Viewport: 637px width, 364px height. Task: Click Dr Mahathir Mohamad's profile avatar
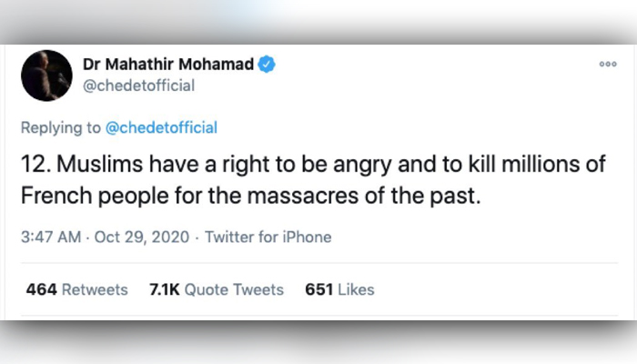[47, 75]
